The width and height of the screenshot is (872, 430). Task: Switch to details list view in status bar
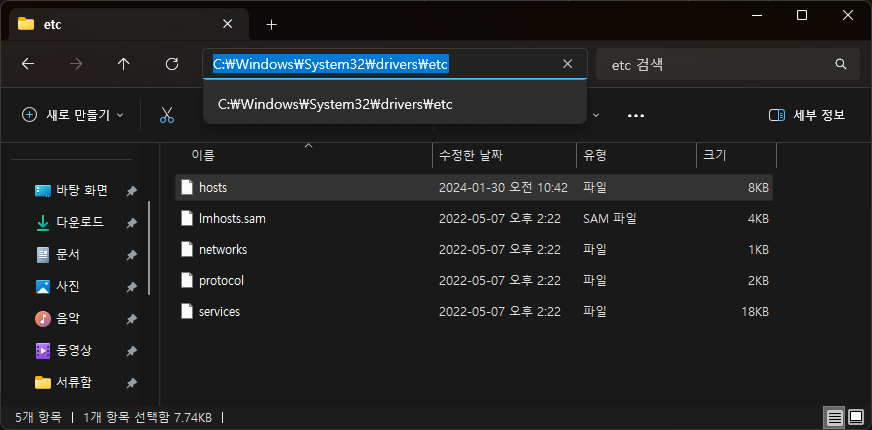click(x=834, y=417)
